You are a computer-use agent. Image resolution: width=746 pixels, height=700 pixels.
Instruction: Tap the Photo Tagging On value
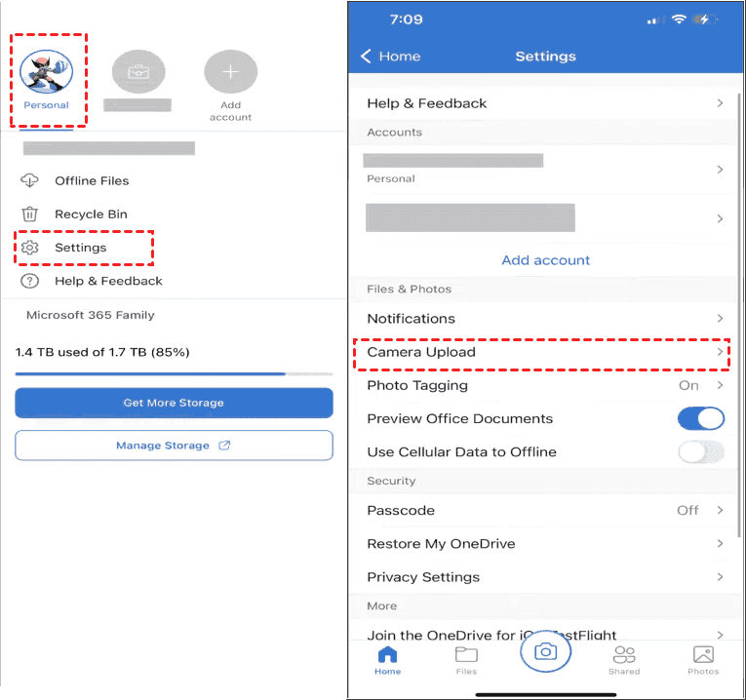tap(688, 385)
